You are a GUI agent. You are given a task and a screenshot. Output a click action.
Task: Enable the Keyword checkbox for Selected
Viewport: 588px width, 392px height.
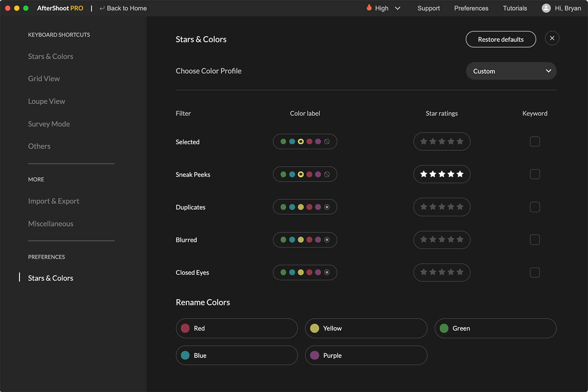[x=535, y=142]
